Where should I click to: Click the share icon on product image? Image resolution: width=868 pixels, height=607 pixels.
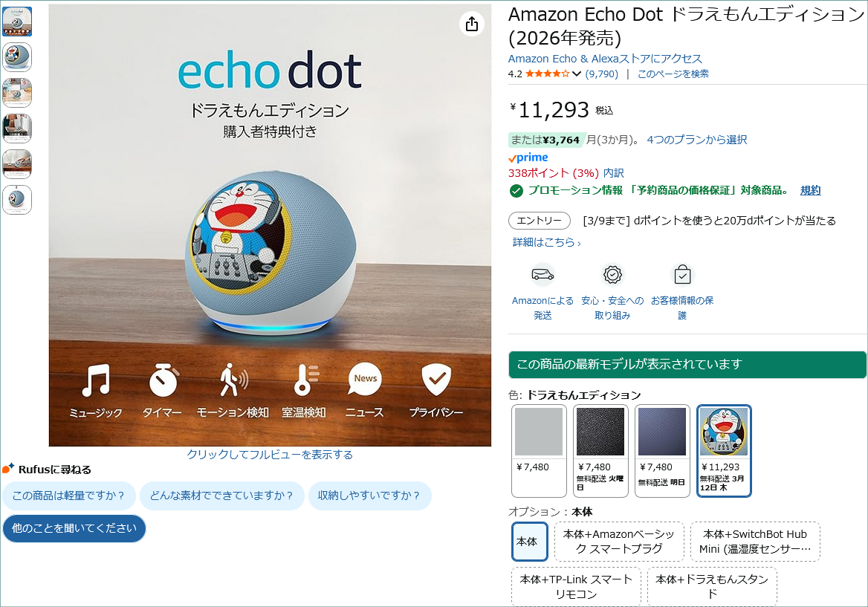[x=472, y=24]
